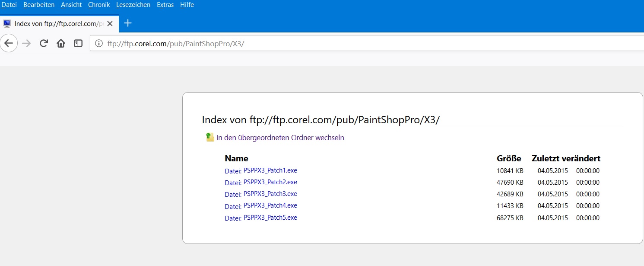This screenshot has height=266, width=644.
Task: Sort by the Größe column header
Action: click(x=509, y=158)
